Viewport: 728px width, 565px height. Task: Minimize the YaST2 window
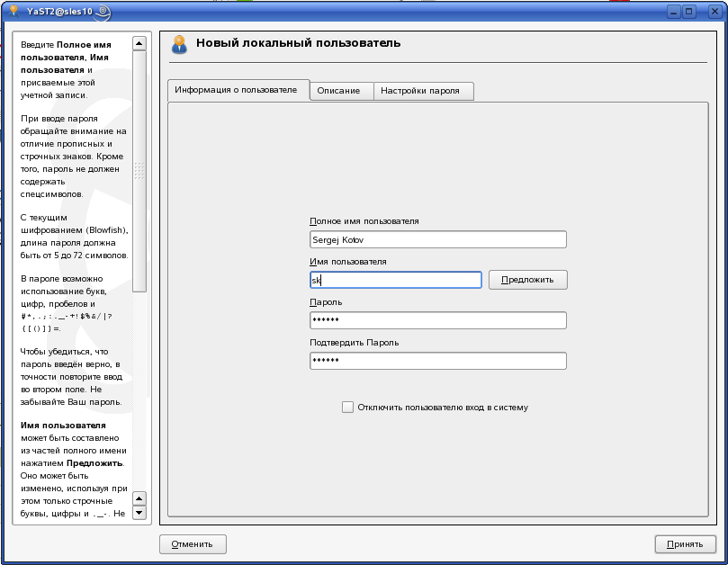click(674, 12)
